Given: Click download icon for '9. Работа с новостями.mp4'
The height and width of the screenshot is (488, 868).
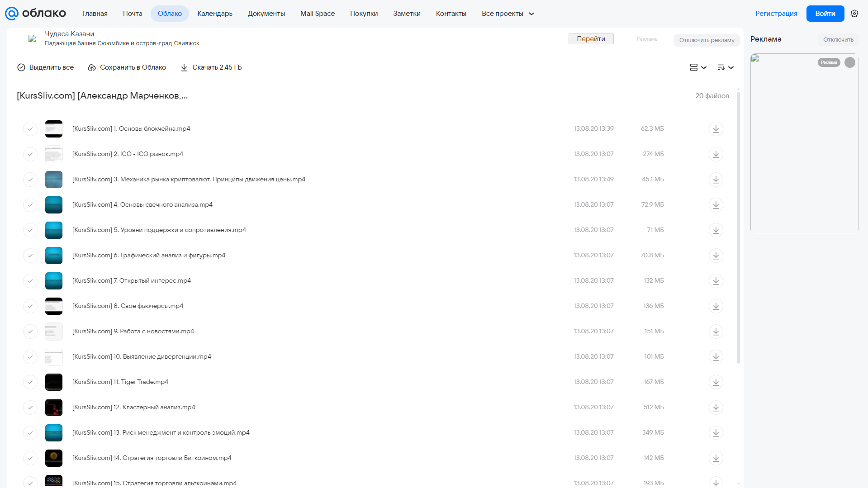Looking at the screenshot, I should point(716,332).
